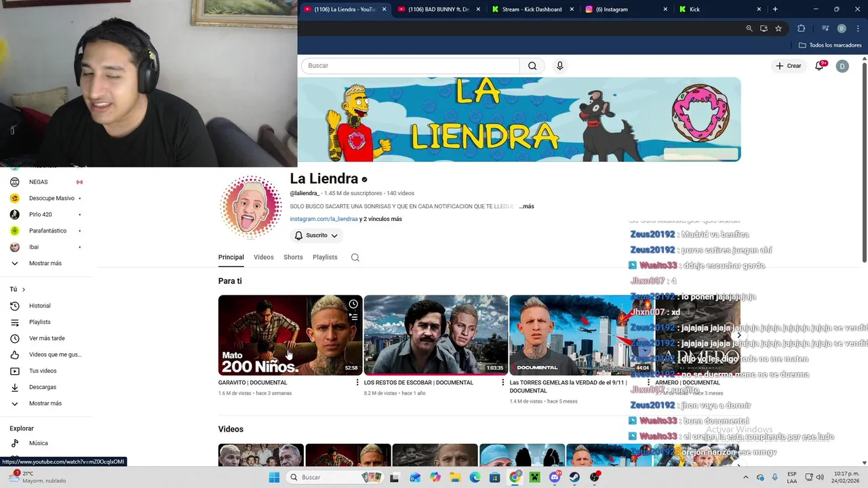
Task: Open the Chrome profile avatar in toolbar
Action: point(842,28)
